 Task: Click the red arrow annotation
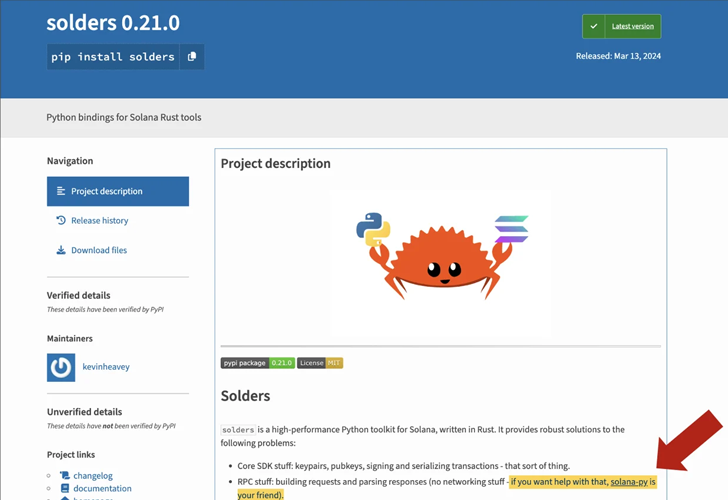[690, 439]
